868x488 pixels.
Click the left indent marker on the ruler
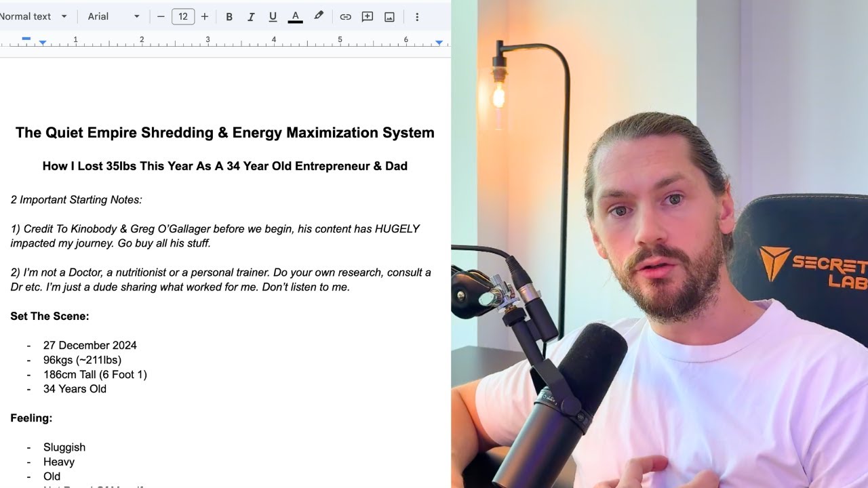pyautogui.click(x=42, y=43)
